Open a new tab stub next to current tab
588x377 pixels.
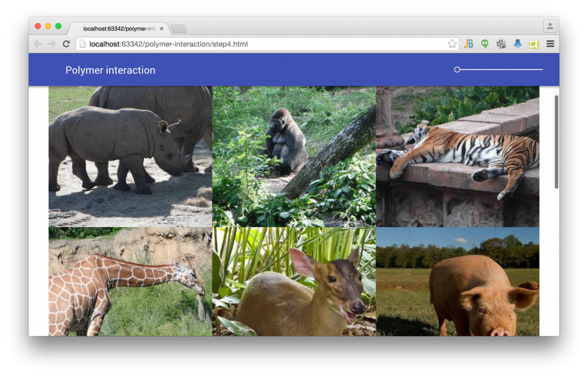(178, 28)
